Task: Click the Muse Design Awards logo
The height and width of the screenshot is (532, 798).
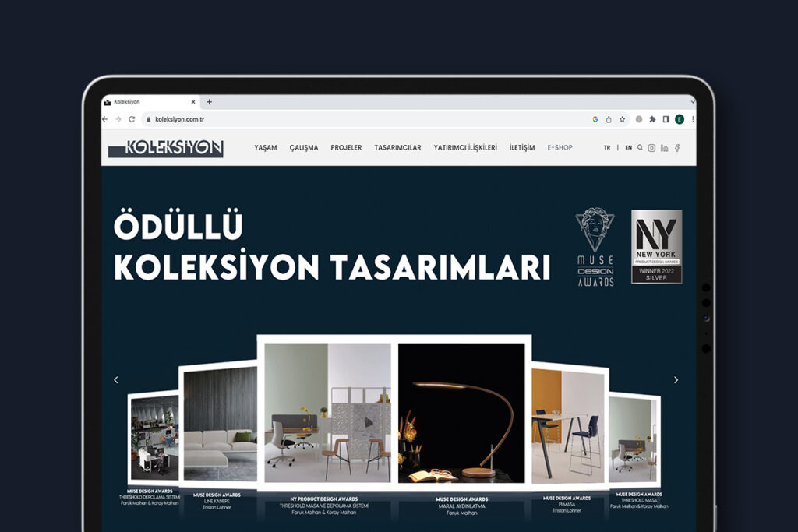Action: [595, 247]
